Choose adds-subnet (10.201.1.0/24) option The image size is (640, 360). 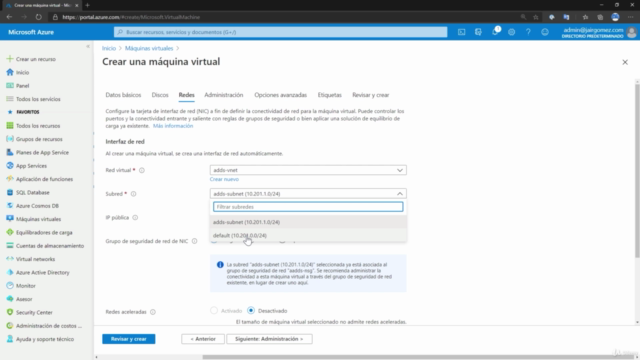pyautogui.click(x=308, y=222)
